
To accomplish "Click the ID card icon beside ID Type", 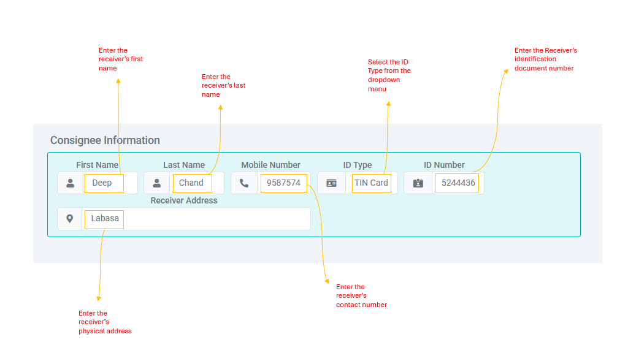I will [331, 183].
